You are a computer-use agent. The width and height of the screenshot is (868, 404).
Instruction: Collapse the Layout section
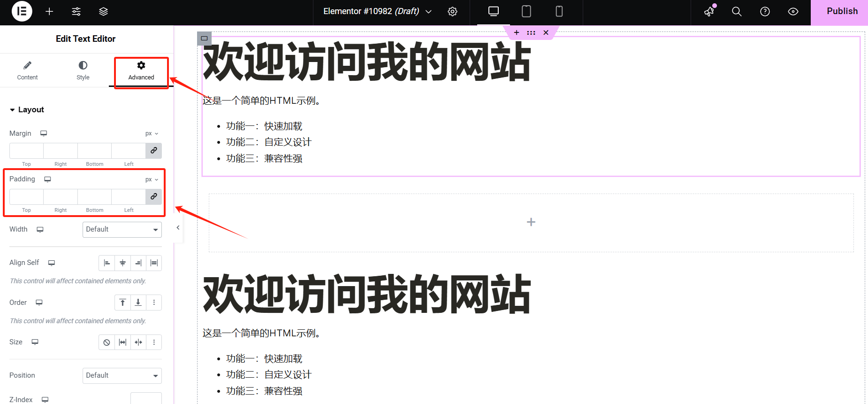pyautogui.click(x=27, y=109)
